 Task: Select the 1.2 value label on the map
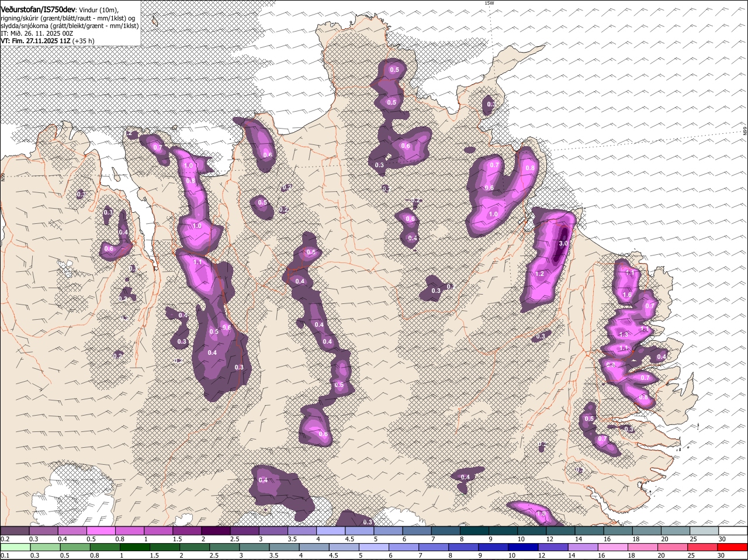click(539, 274)
